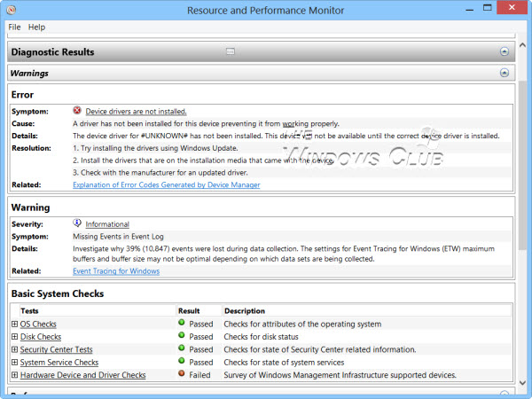Click the Resource and Performance Monitor app icon
532x399 pixels.
(11, 10)
